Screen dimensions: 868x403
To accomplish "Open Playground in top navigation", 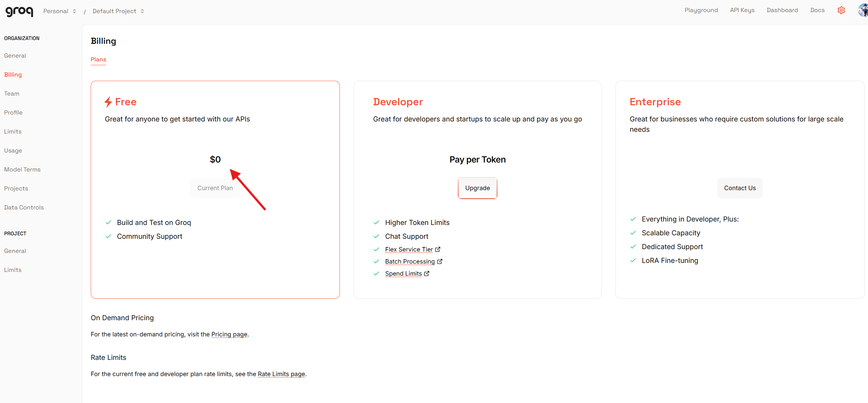I will pyautogui.click(x=701, y=10).
